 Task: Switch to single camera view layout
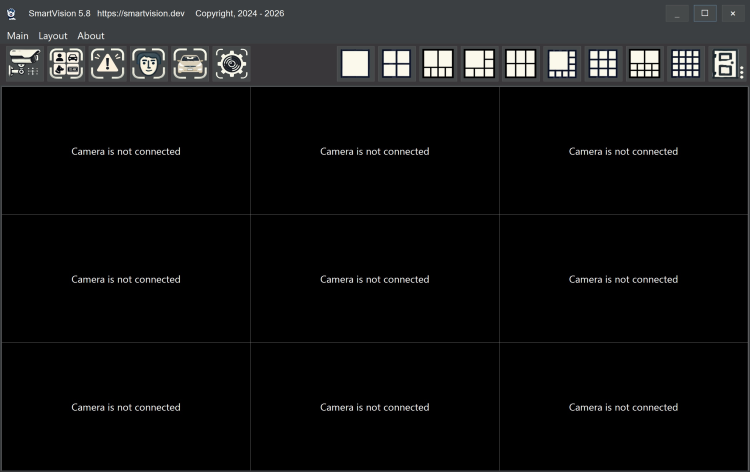[355, 64]
